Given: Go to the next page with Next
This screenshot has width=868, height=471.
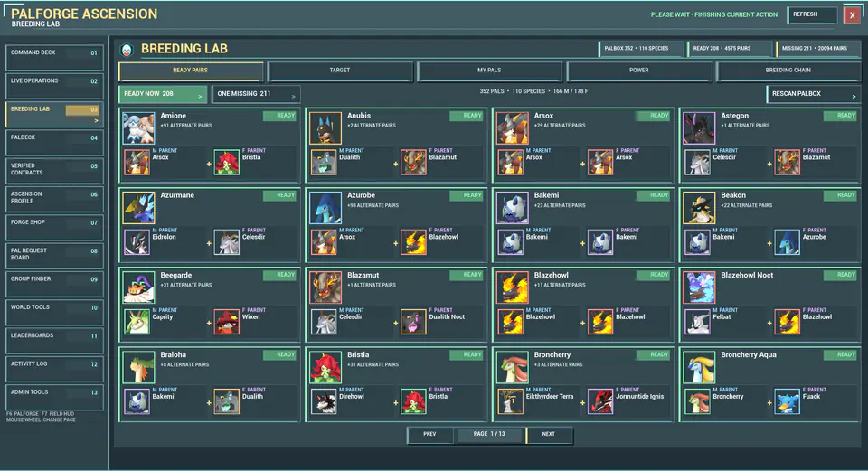Looking at the screenshot, I should (549, 435).
